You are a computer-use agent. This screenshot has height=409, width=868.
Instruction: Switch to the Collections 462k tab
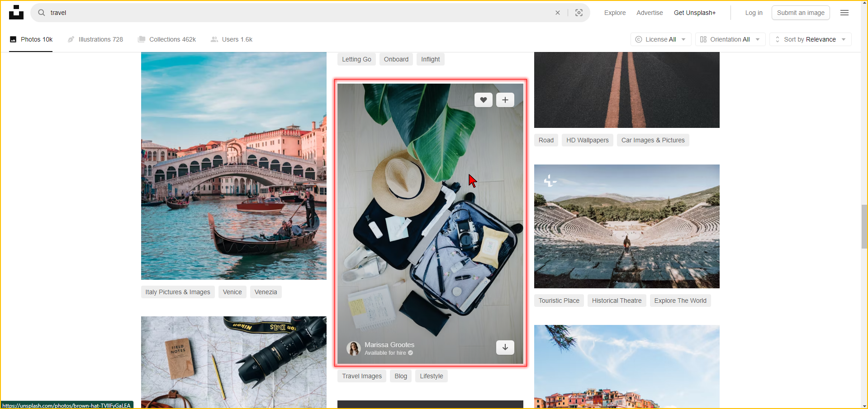pyautogui.click(x=167, y=39)
